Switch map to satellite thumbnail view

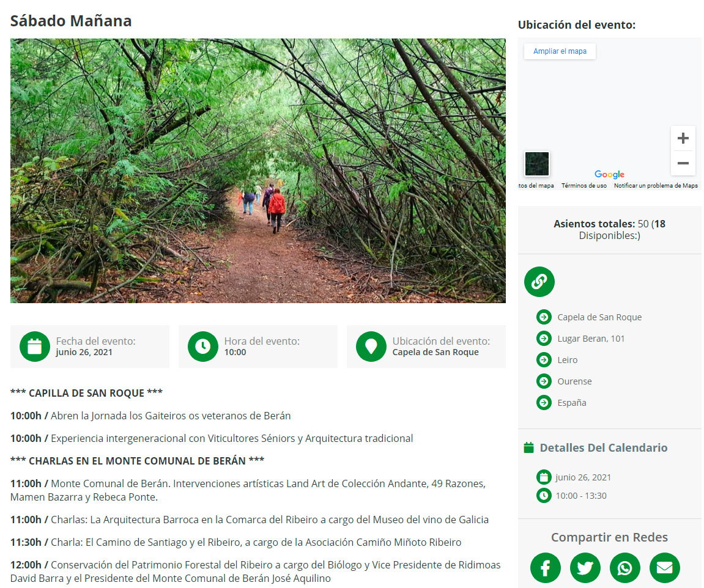537,164
